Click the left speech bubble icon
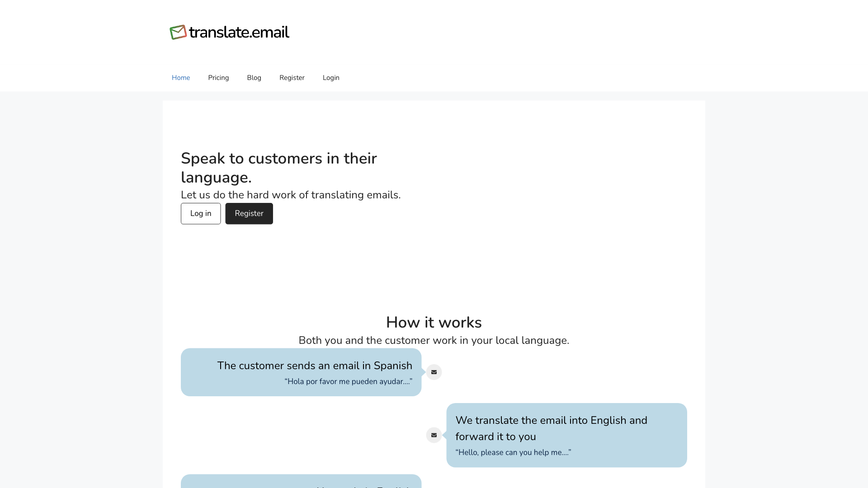 pos(434,372)
